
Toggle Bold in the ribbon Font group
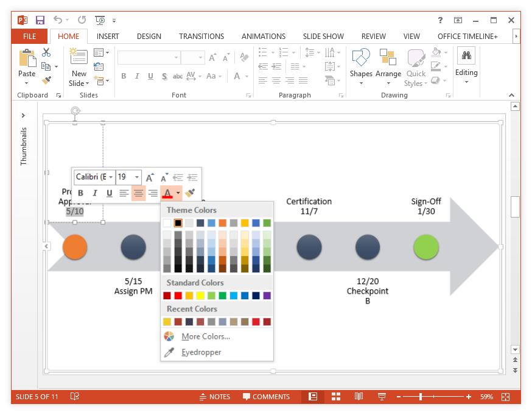click(124, 76)
